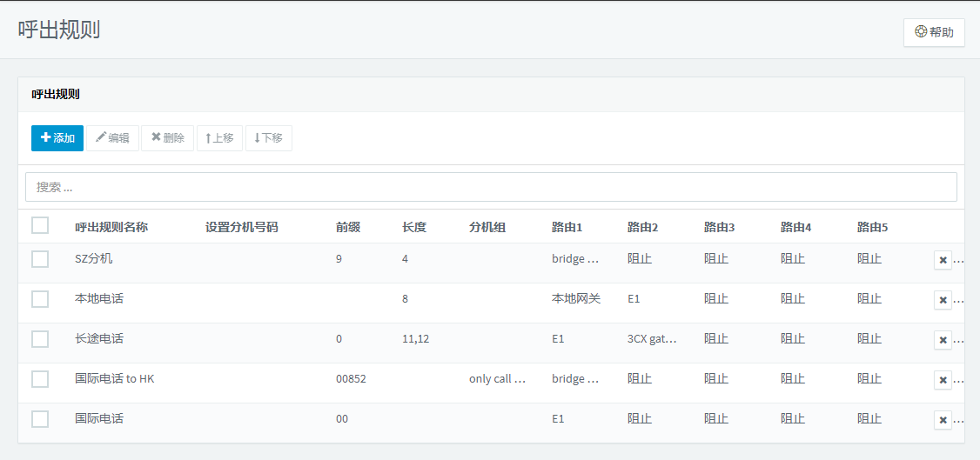The width and height of the screenshot is (980, 460).
Task: Click the 分机组 column header
Action: [x=487, y=227]
